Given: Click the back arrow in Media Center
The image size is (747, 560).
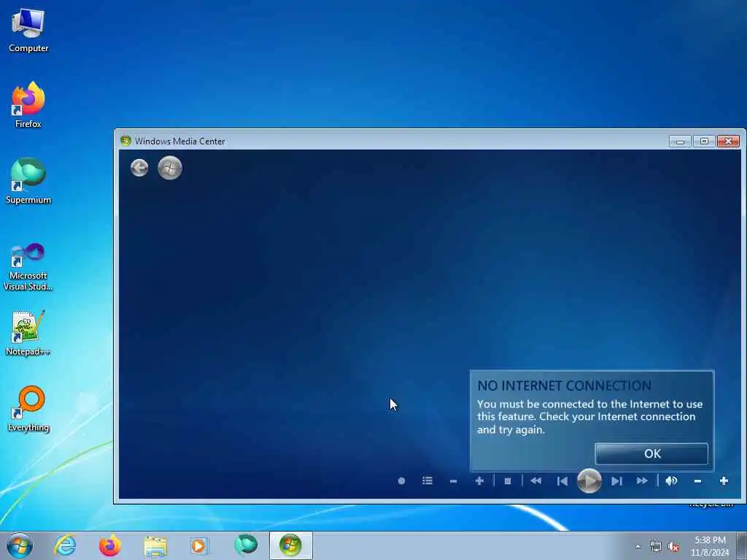Looking at the screenshot, I should tap(139, 168).
